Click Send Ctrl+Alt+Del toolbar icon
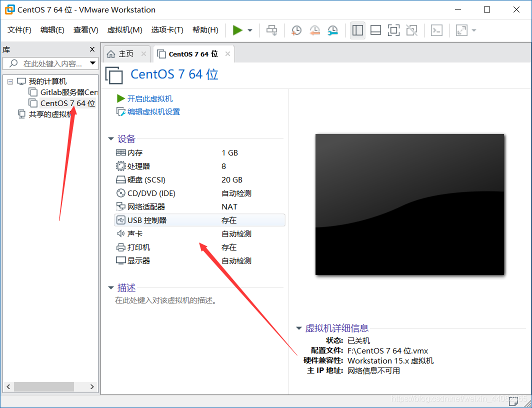Image resolution: width=532 pixels, height=408 pixels. click(272, 30)
